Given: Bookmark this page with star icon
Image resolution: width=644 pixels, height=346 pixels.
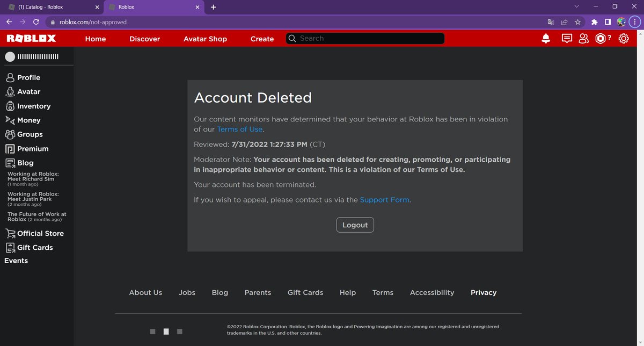Looking at the screenshot, I should coord(577,22).
